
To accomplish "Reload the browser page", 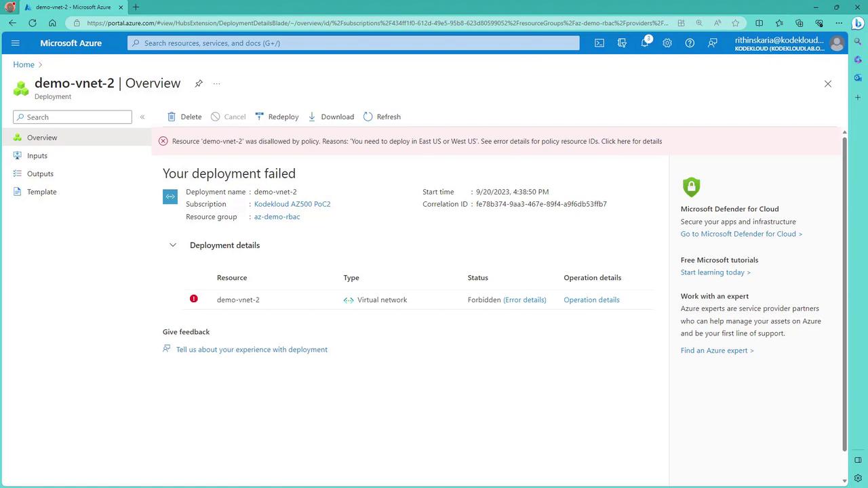I will click(33, 22).
